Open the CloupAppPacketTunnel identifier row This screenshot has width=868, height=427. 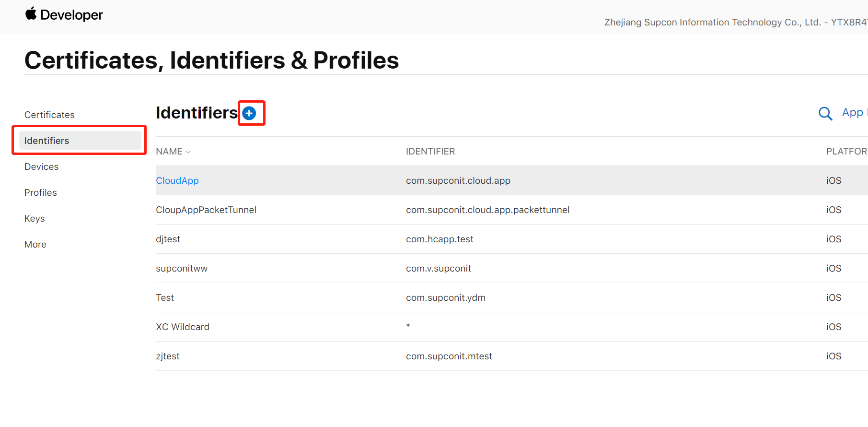pyautogui.click(x=511, y=210)
